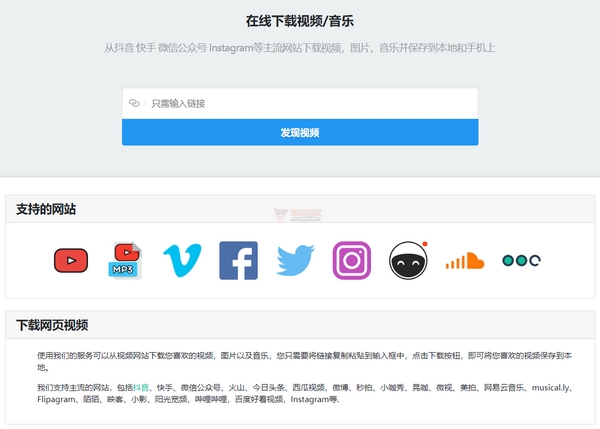600x429 pixels.
Task: Select the YouTube MP3 file icon
Action: (x=125, y=260)
